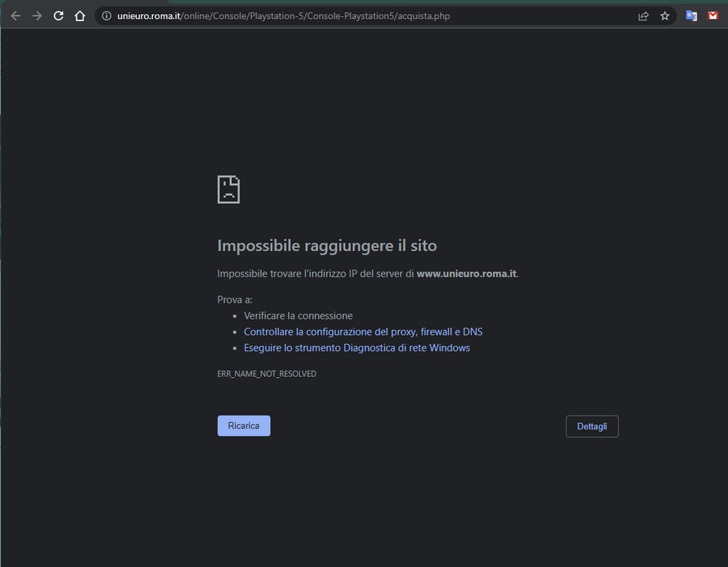The image size is (728, 567).
Task: Click the sad page error icon
Action: tap(229, 189)
